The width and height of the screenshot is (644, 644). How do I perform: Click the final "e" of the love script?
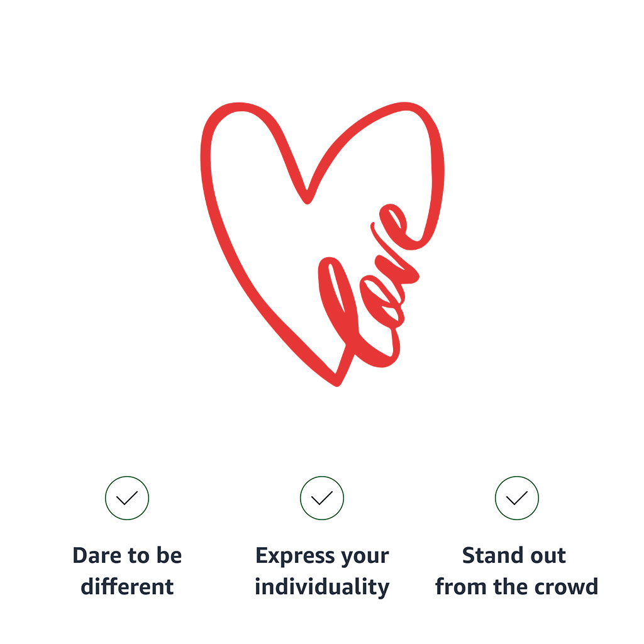pos(397,228)
